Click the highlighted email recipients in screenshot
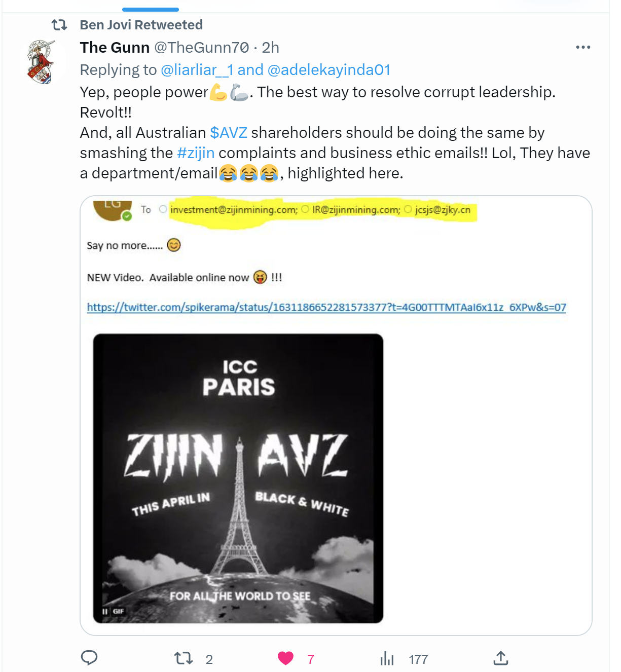This screenshot has height=672, width=621. (x=323, y=210)
